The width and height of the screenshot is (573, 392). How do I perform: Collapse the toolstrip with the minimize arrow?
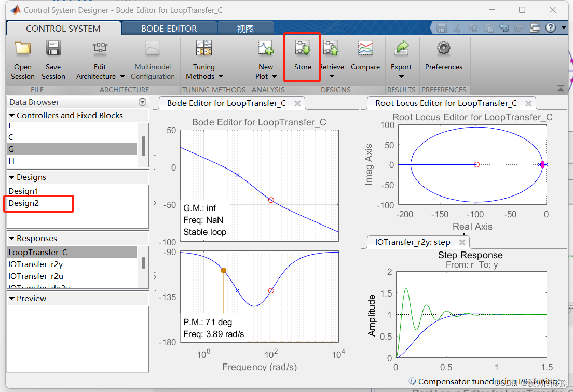[561, 88]
